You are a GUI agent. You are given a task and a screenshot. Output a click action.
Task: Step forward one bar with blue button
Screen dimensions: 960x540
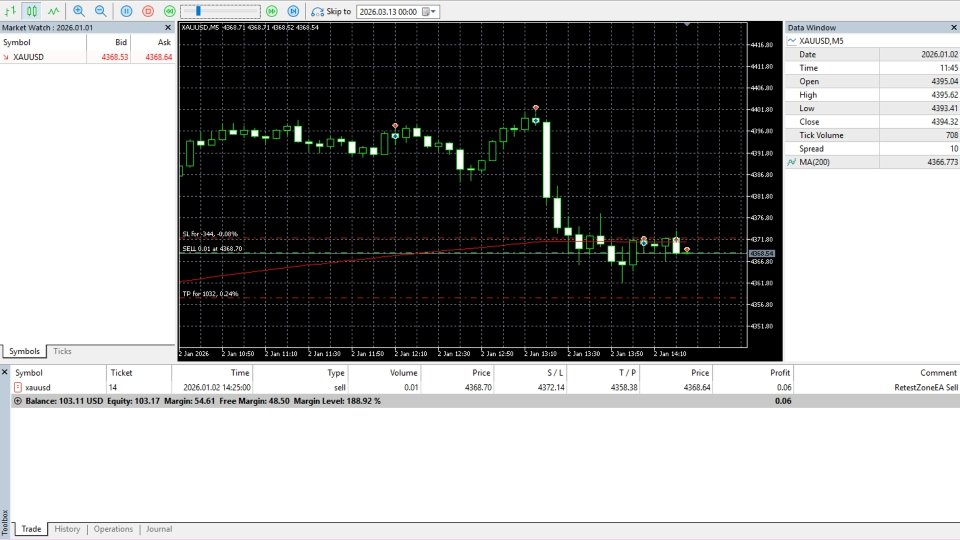[293, 11]
